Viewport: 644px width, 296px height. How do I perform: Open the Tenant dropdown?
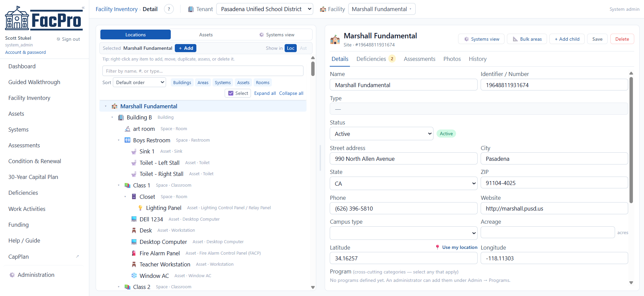pos(265,9)
